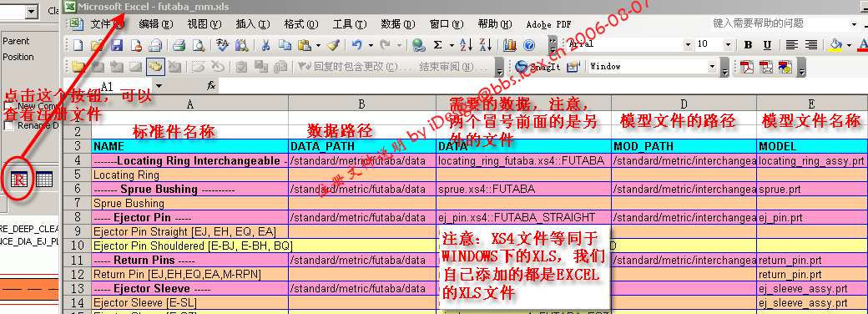The height and width of the screenshot is (314, 868).
Task: Convert to Adobe PDF icon
Action: pos(747,67)
